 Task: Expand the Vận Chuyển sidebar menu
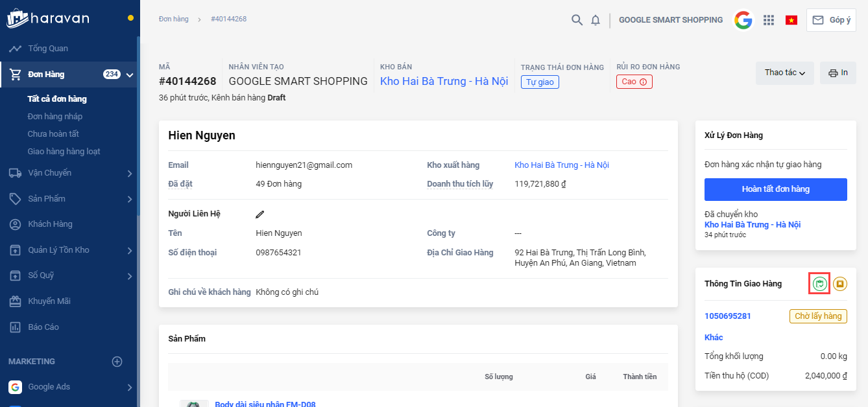(129, 174)
